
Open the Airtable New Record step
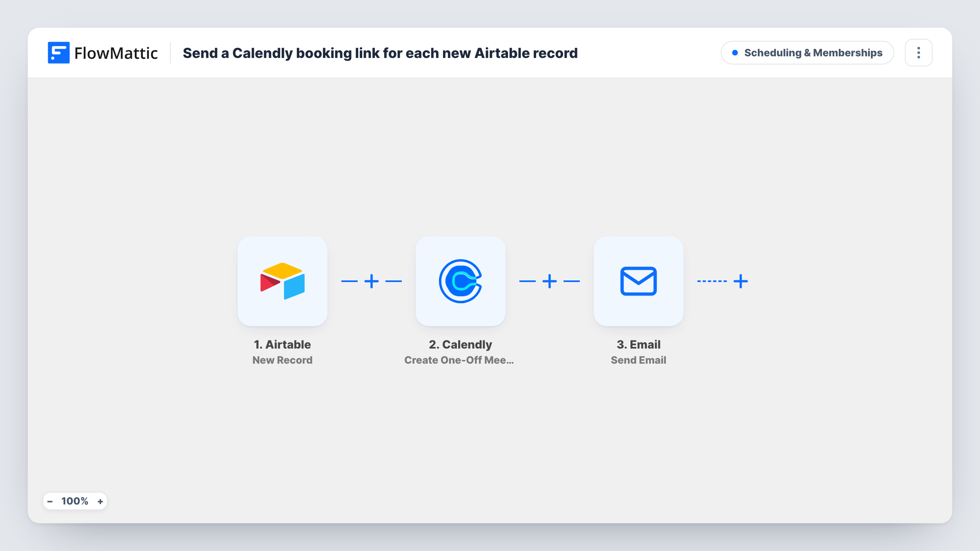click(282, 281)
